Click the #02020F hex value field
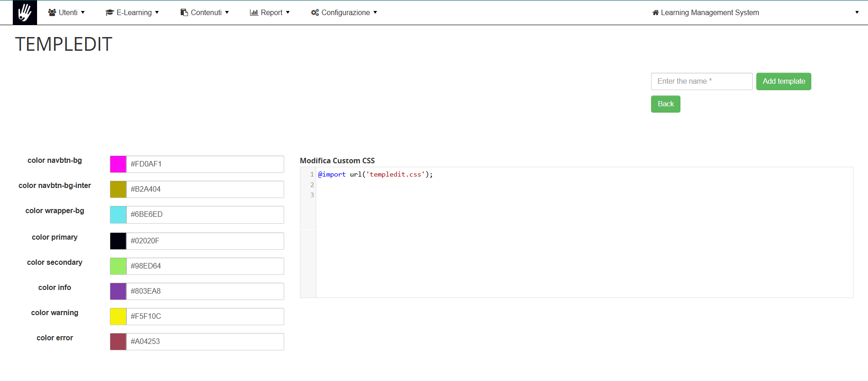Image resolution: width=868 pixels, height=381 pixels. tap(205, 241)
